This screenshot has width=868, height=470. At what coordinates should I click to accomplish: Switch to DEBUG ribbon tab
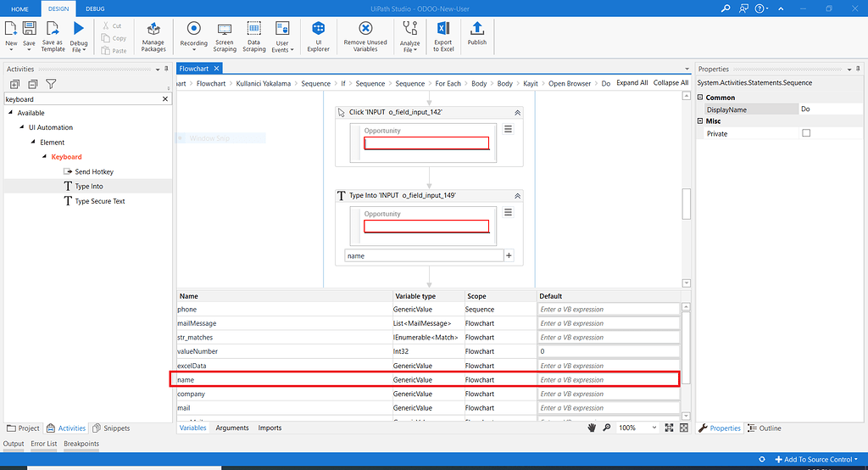(x=95, y=8)
